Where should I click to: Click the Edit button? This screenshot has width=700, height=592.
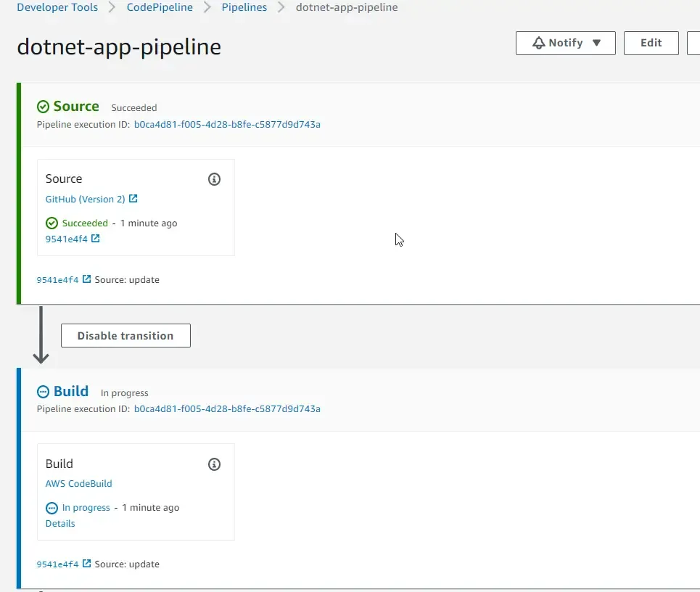651,43
